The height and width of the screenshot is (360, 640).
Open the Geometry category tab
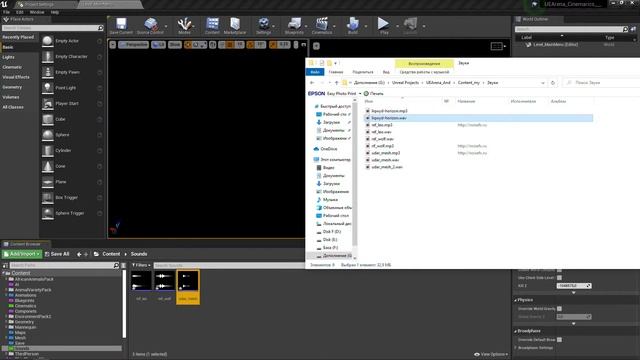click(20, 87)
